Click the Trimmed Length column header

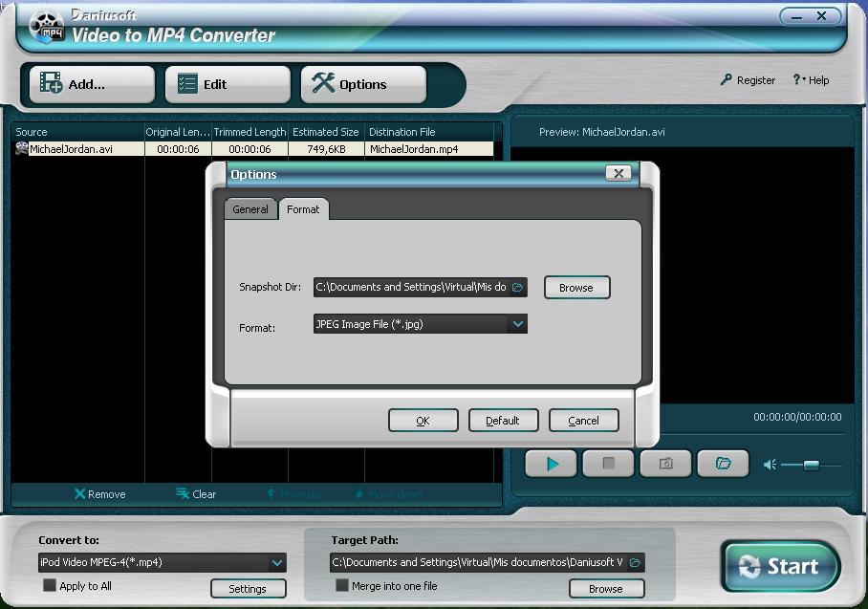point(250,132)
